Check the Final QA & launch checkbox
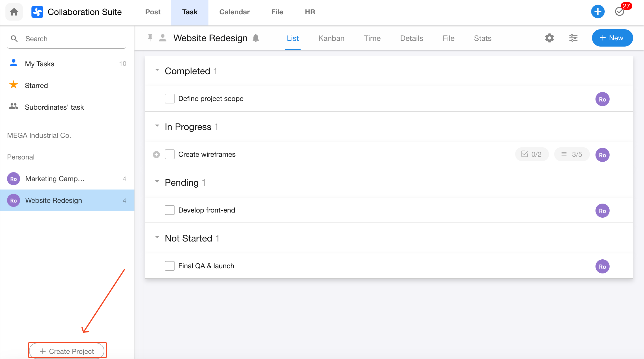This screenshot has width=644, height=359. coord(170,266)
